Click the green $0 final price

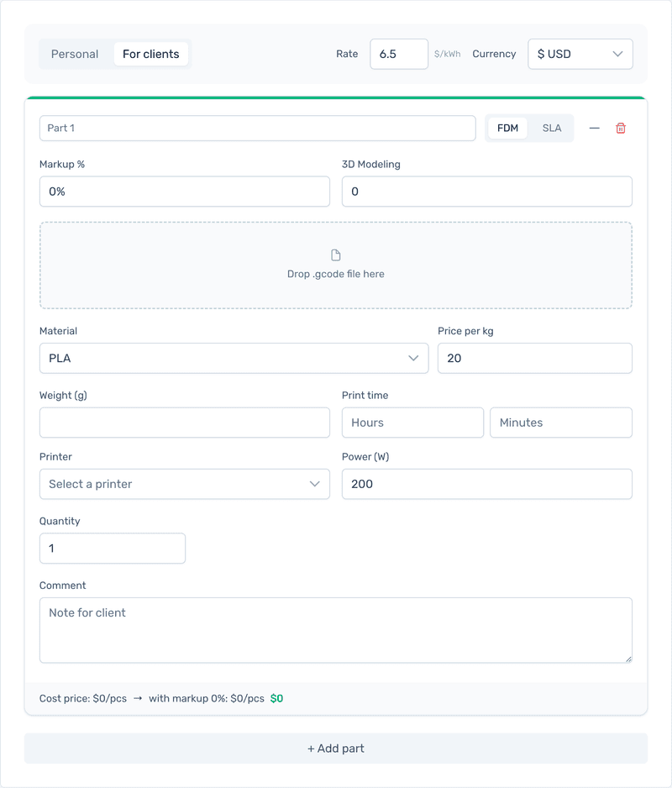click(277, 697)
